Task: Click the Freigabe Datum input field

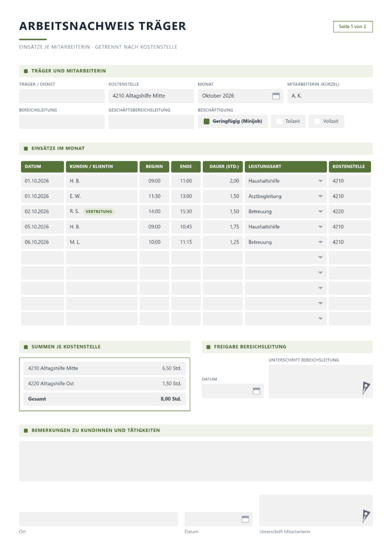Action: coord(233,391)
